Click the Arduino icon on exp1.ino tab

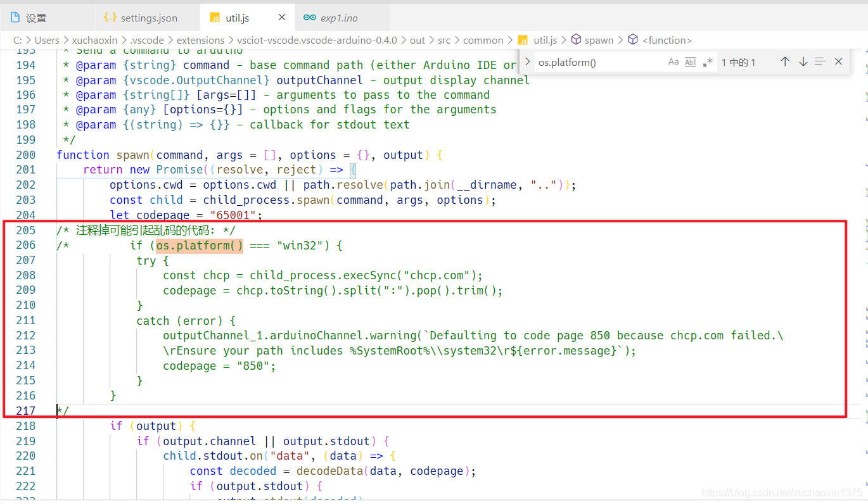click(x=309, y=18)
